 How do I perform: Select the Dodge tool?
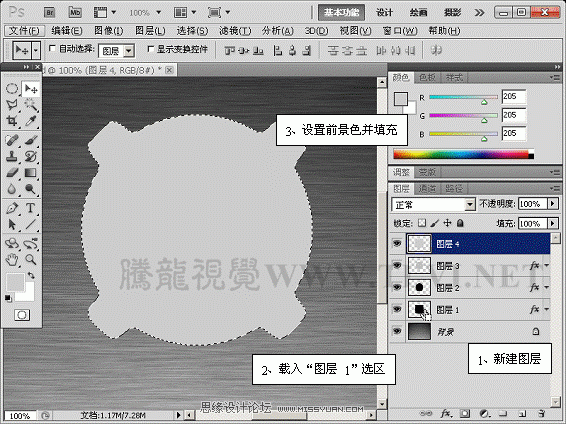tap(31, 189)
